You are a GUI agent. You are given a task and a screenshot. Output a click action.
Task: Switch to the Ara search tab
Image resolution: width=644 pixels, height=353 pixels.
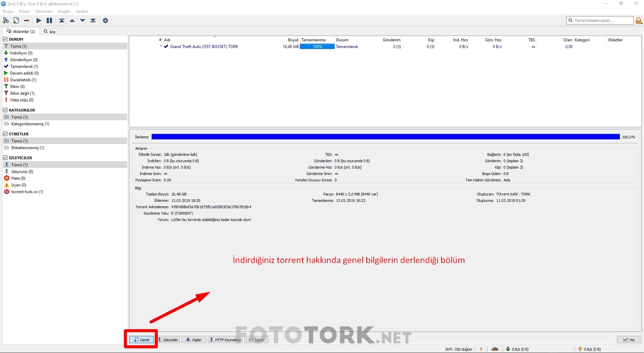[x=49, y=32]
